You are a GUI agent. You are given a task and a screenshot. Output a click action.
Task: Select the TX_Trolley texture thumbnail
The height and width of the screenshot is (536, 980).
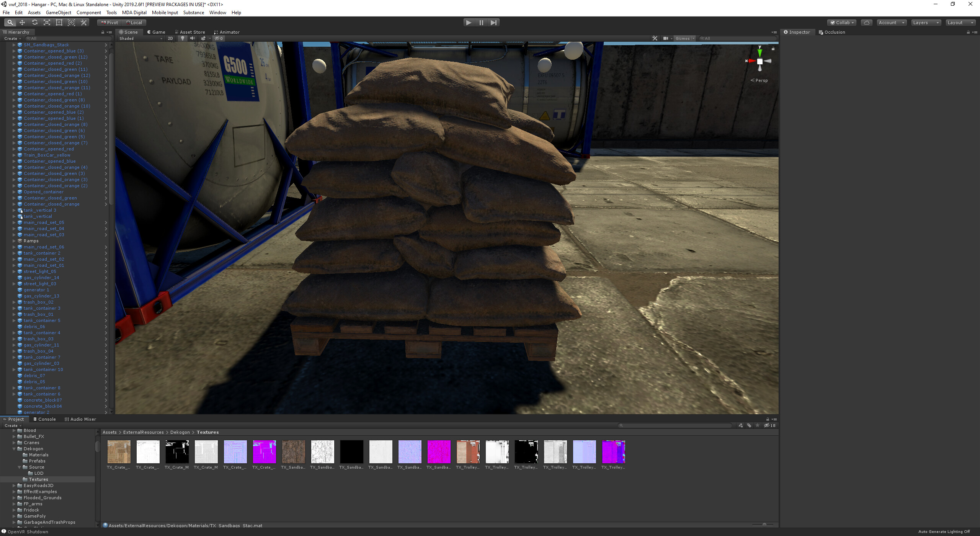pyautogui.click(x=468, y=452)
